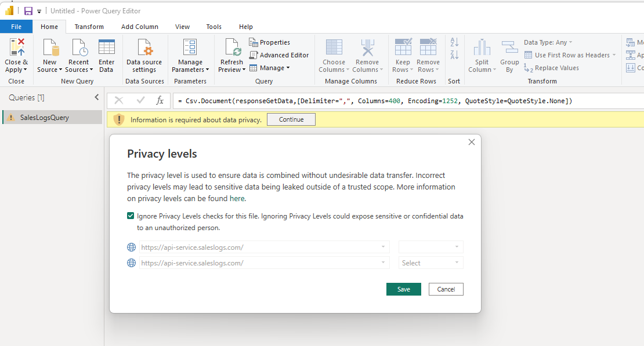Open the Enter Data table icon

[106, 48]
